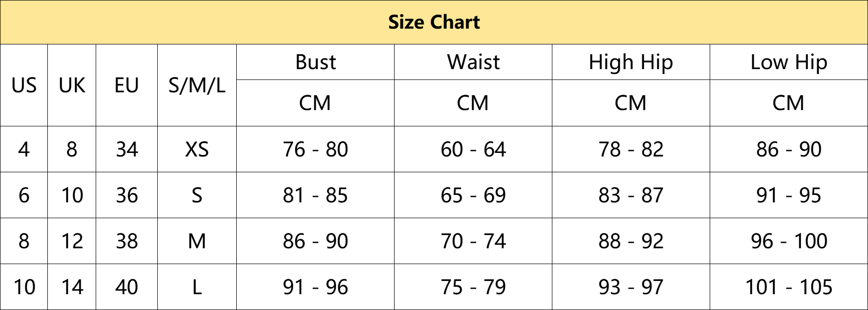
Task: Select bust value 91 - 96
Action: pos(315,287)
